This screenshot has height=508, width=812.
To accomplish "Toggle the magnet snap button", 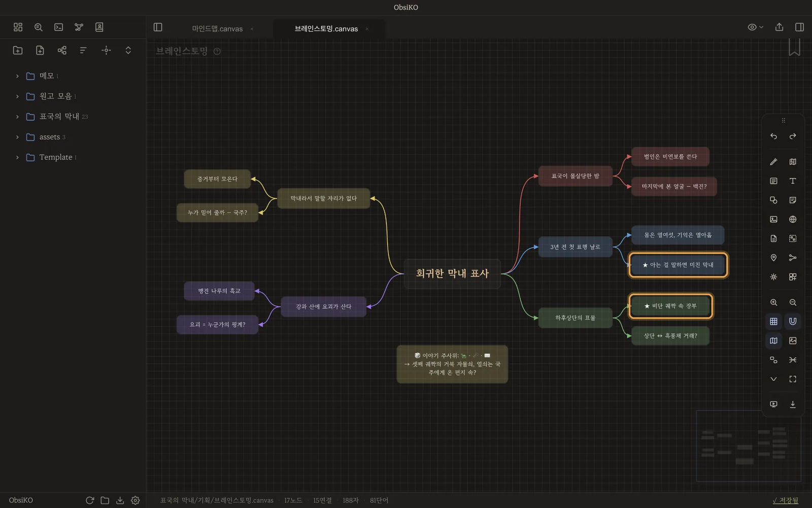I will pyautogui.click(x=793, y=322).
